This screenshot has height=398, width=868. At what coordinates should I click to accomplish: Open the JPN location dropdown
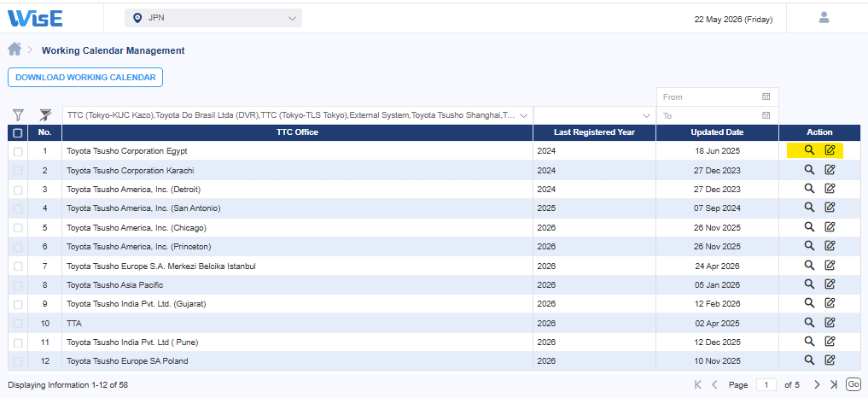tap(213, 18)
